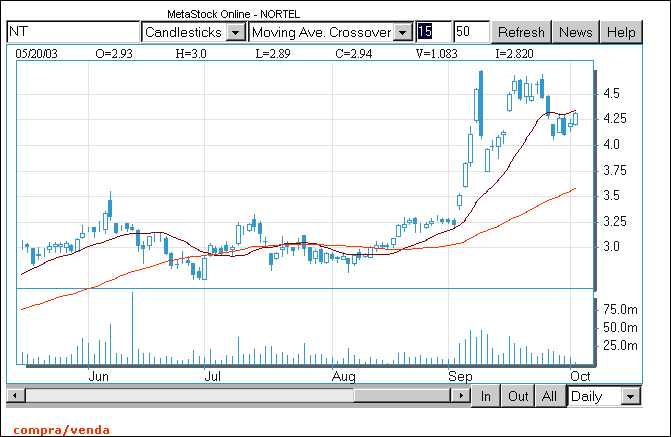Click the 3.5 price axis label
671x437 pixels.
(611, 196)
